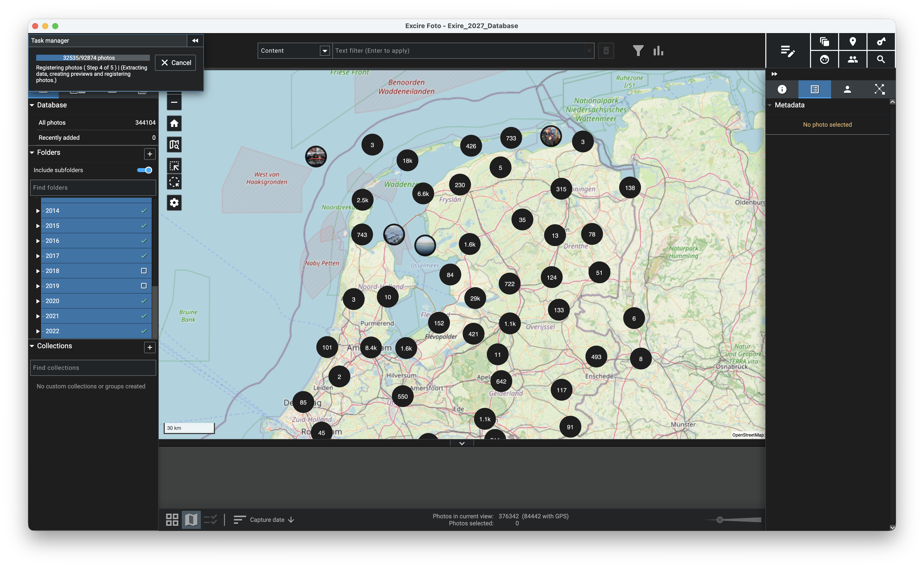The width and height of the screenshot is (924, 568).
Task: Open the ship photo thumbnail on map
Action: tap(394, 235)
